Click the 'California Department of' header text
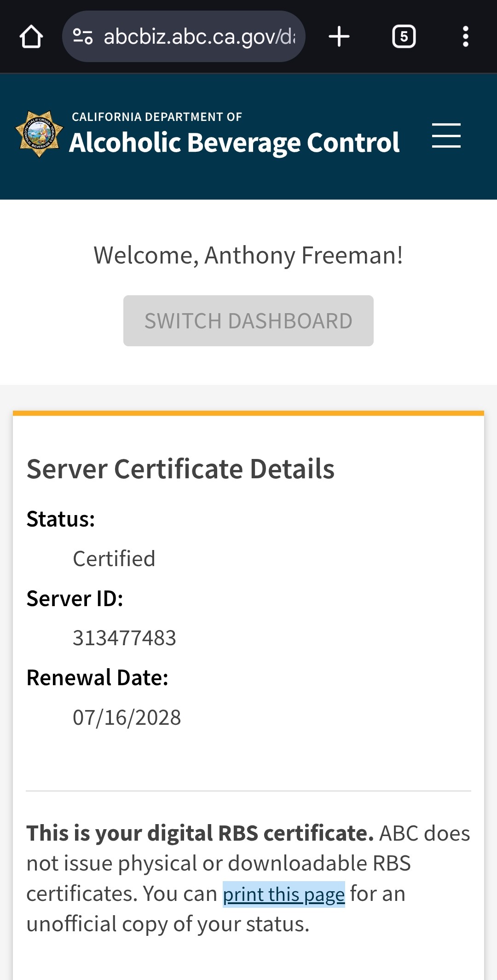The height and width of the screenshot is (980, 497). [x=156, y=117]
